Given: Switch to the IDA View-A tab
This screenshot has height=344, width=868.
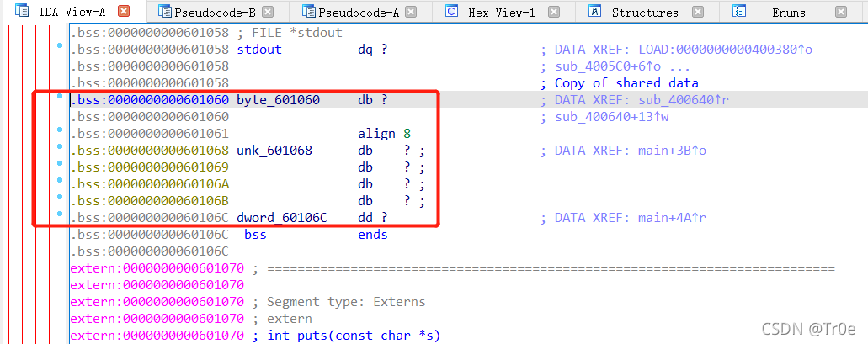Looking at the screenshot, I should (72, 11).
